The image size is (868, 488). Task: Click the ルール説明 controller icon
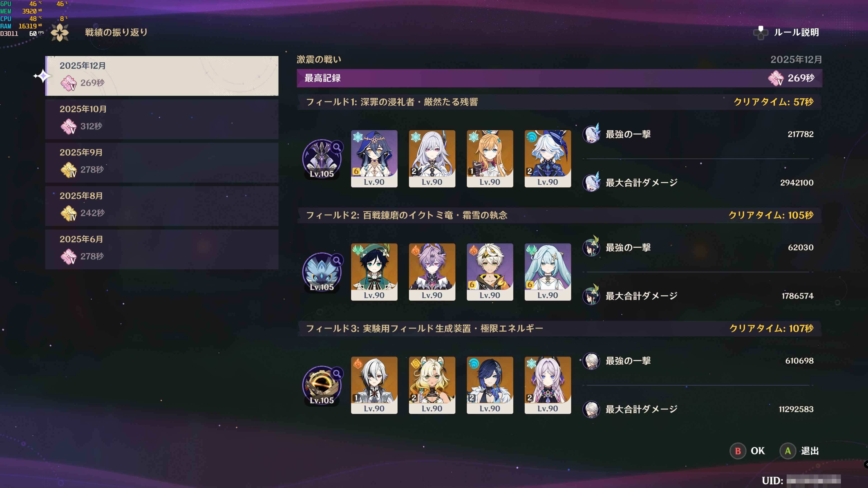pos(760,33)
